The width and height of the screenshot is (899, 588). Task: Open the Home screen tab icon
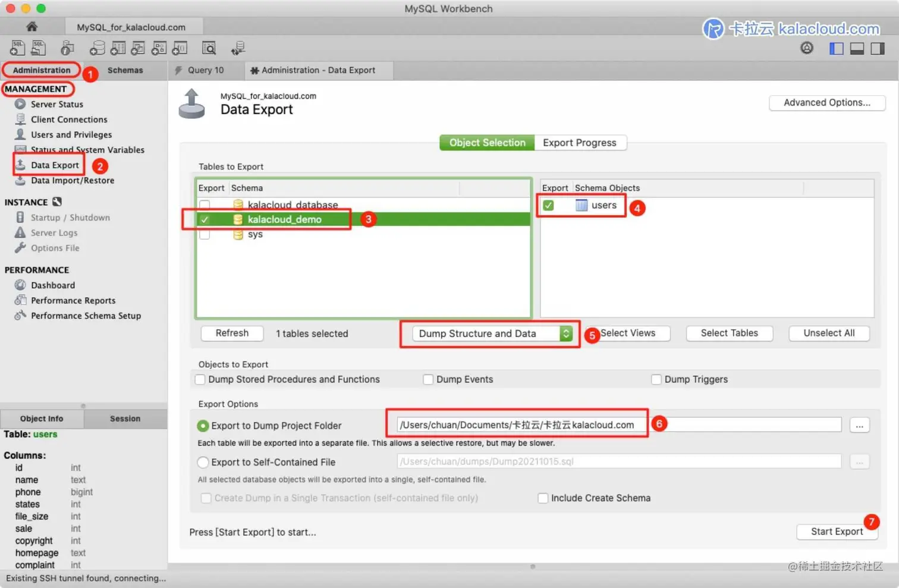click(x=32, y=27)
